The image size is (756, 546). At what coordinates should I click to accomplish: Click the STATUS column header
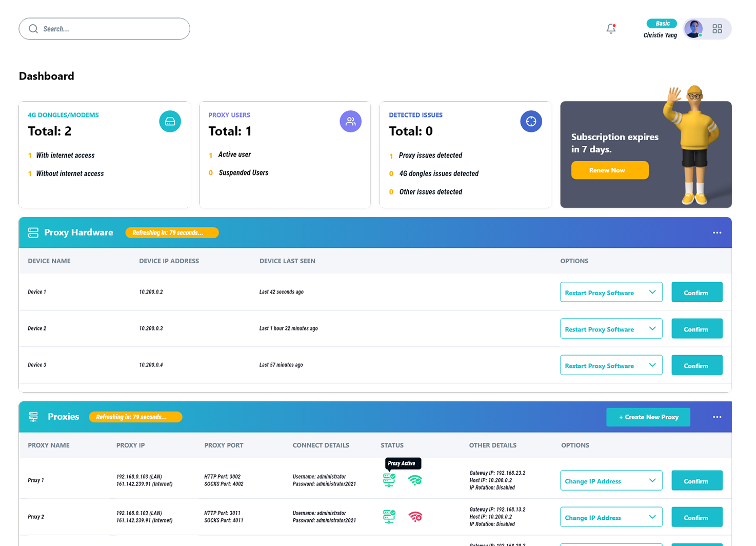(x=392, y=445)
